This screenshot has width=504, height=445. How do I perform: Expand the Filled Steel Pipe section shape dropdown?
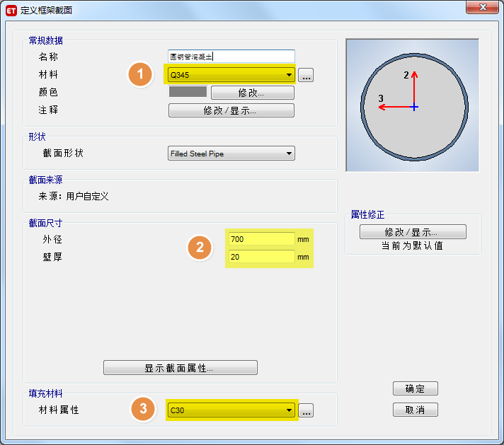coord(231,154)
